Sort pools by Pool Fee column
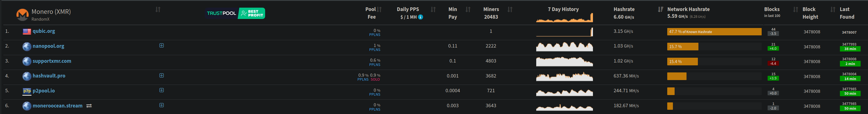Viewport: 868px width, 114px height. tap(379, 9)
